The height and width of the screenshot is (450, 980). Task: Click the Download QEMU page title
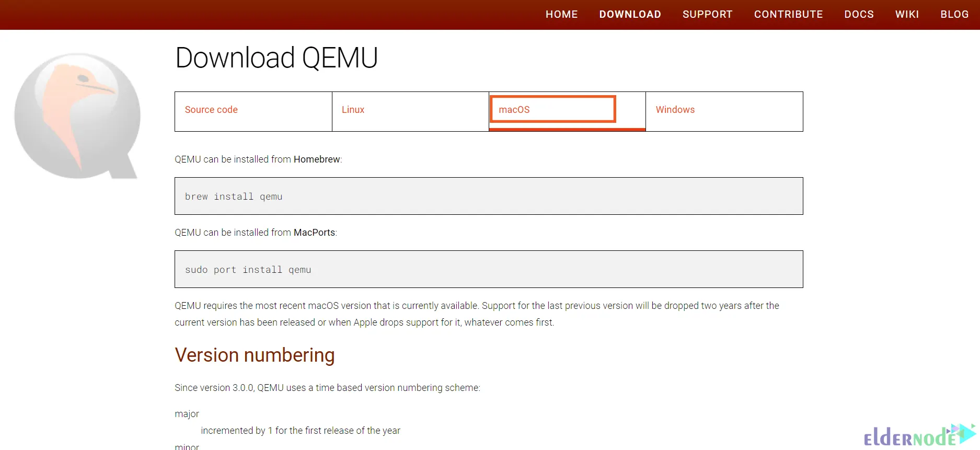pos(276,57)
